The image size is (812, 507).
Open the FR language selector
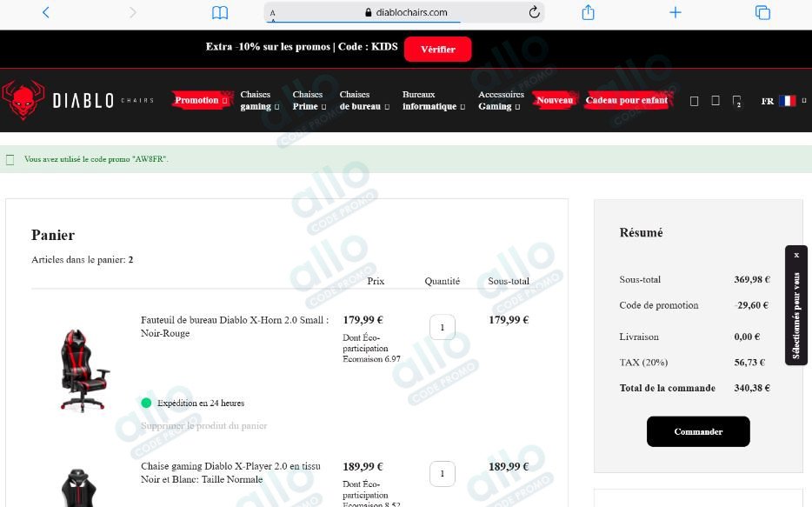click(x=783, y=101)
